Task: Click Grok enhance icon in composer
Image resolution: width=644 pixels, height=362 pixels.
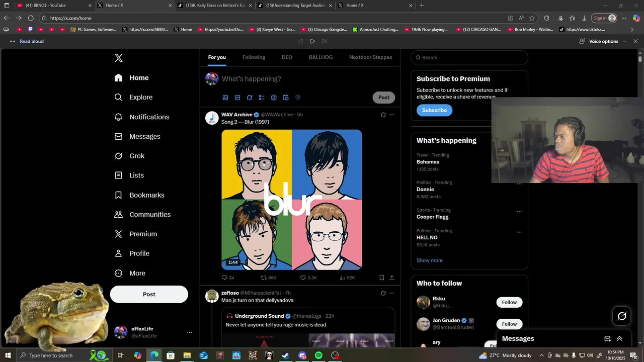Action: click(x=250, y=98)
